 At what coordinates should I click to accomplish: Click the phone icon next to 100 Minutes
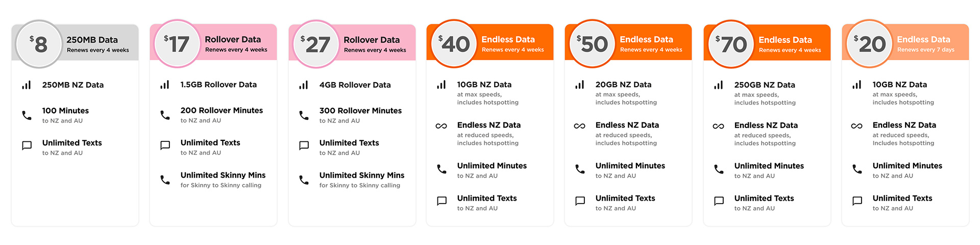pyautogui.click(x=27, y=115)
